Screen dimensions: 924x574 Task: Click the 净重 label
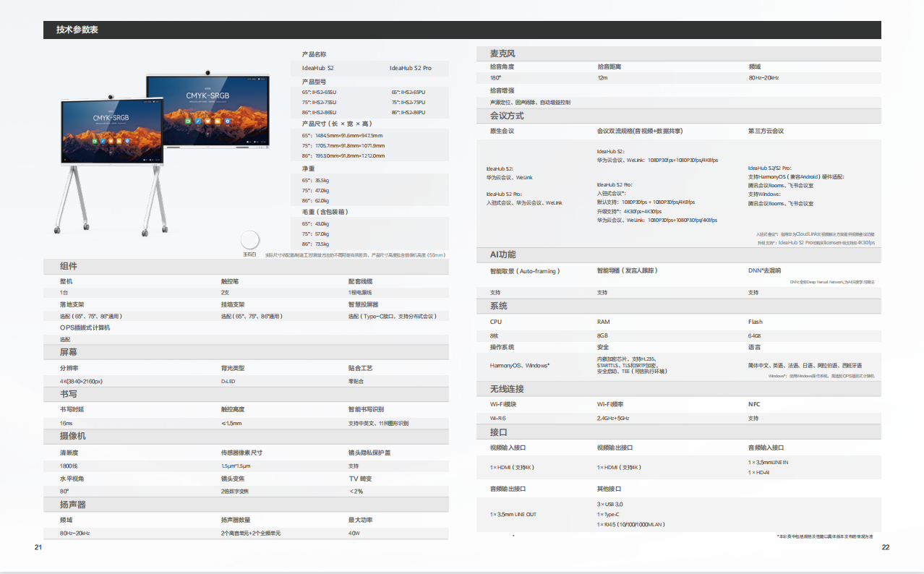308,168
